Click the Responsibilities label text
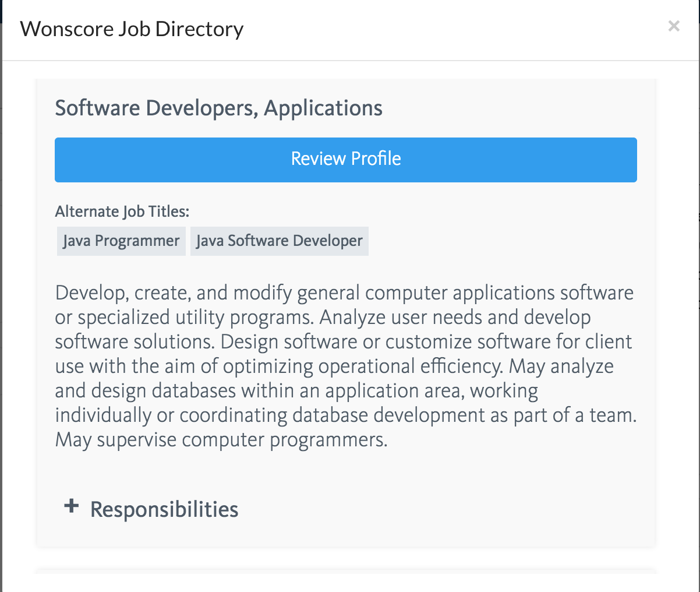The width and height of the screenshot is (700, 592). (164, 509)
